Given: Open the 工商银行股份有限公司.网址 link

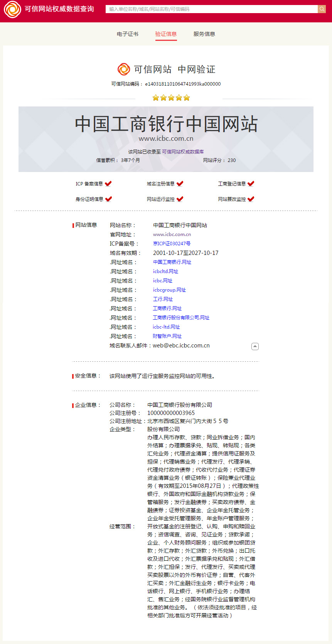Looking at the screenshot, I should click(181, 318).
